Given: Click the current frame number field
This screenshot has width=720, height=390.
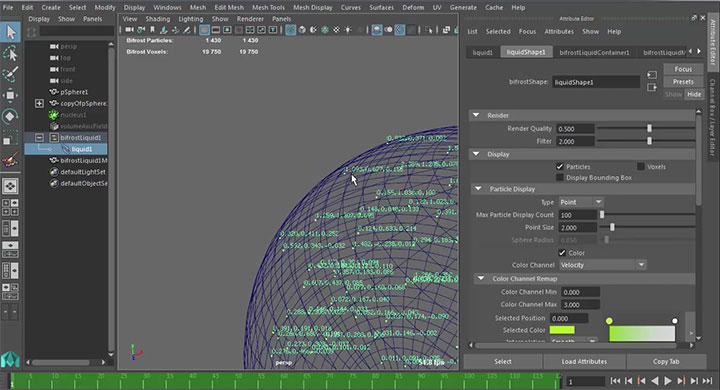Looking at the screenshot, I should coord(586,382).
